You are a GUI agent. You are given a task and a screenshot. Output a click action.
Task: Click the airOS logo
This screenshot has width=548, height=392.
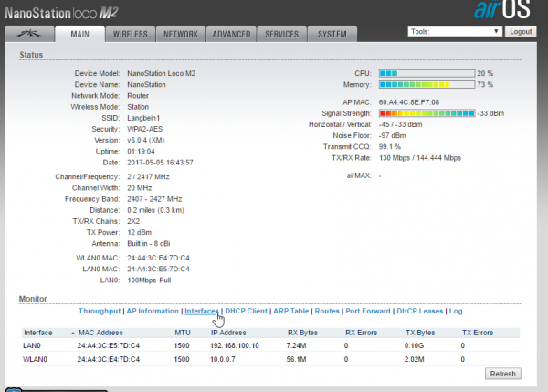501,11
